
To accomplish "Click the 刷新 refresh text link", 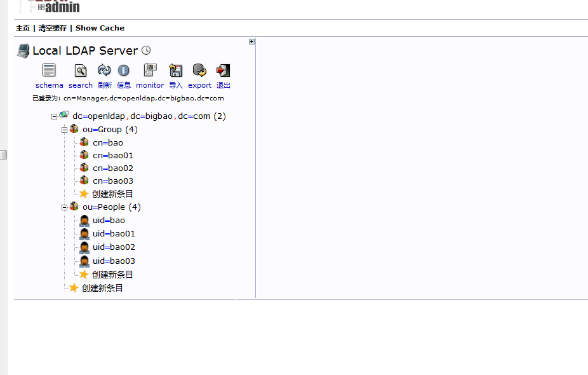I will pos(104,85).
